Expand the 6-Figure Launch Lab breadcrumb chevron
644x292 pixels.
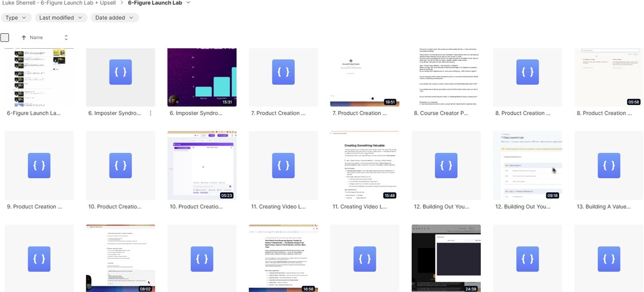[x=188, y=3]
